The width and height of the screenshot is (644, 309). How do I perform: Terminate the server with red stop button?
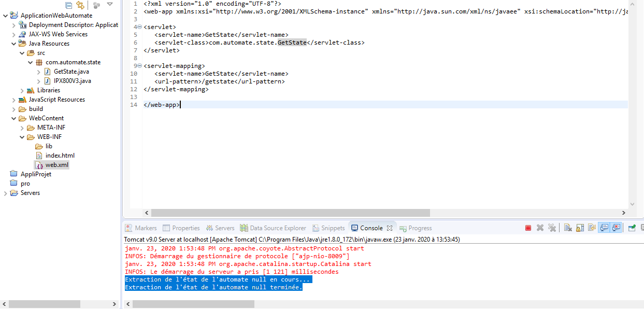coord(528,228)
